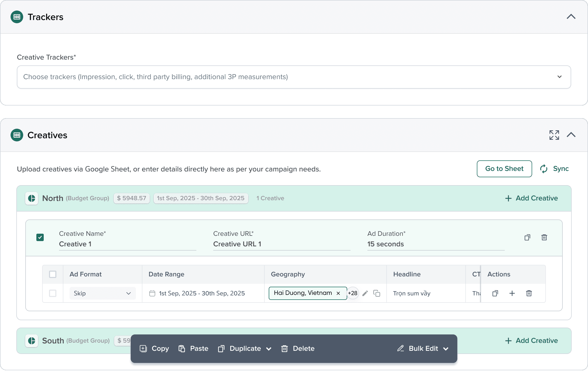The height and width of the screenshot is (374, 588).
Task: Click the Sync refresh icon
Action: (544, 169)
